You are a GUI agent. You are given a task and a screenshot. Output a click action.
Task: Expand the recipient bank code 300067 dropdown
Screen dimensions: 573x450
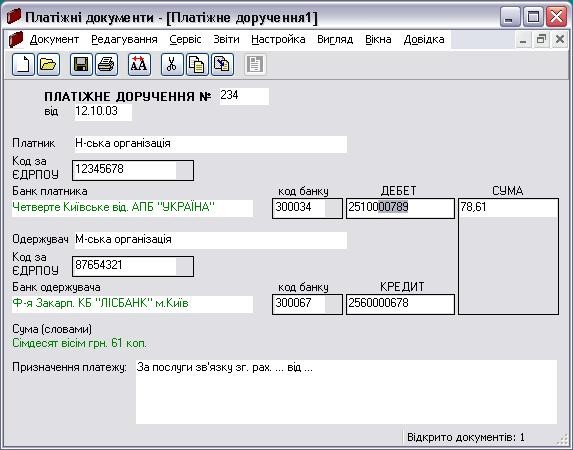(333, 304)
